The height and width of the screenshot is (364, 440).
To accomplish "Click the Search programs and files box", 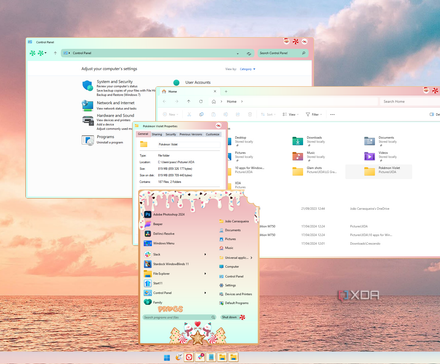I will (x=179, y=317).
